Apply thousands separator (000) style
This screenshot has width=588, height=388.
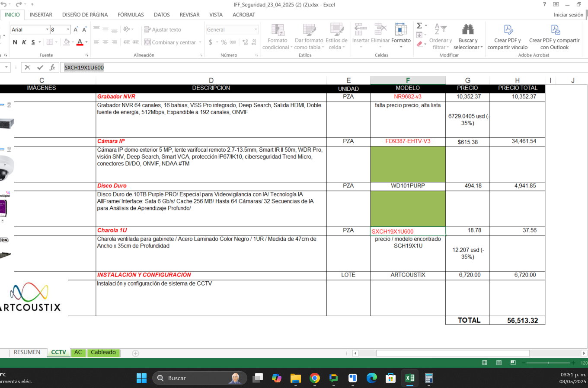coord(233,42)
